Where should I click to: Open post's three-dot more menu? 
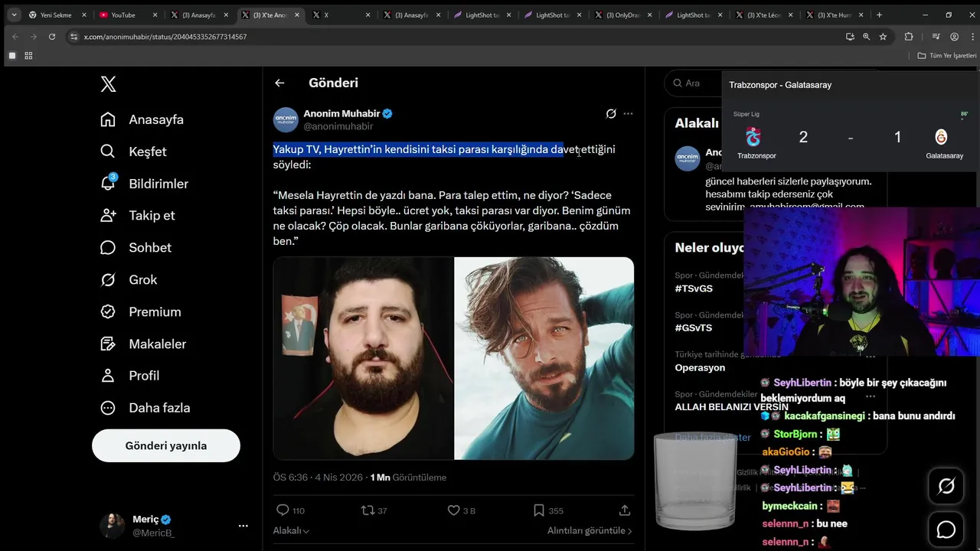coord(628,113)
